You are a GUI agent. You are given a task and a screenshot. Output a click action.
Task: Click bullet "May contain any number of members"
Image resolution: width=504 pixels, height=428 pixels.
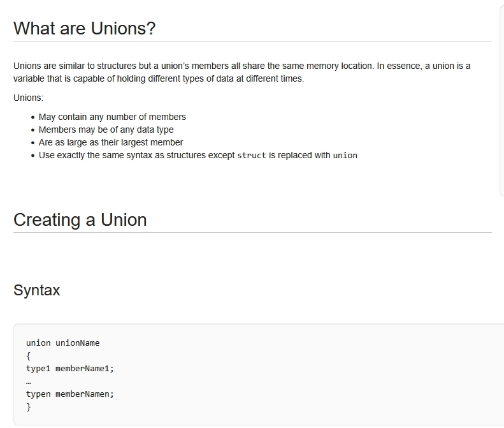click(112, 117)
